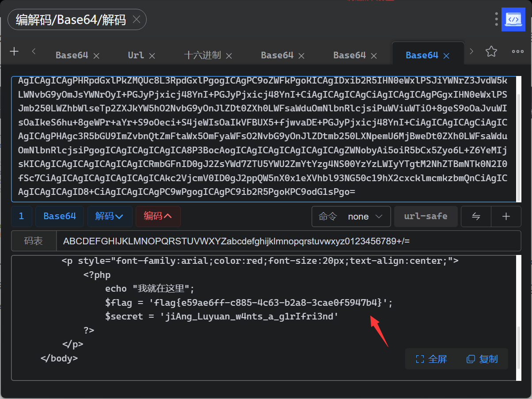Toggle the url-safe option
Image resolution: width=532 pixels, height=399 pixels.
[x=426, y=217]
